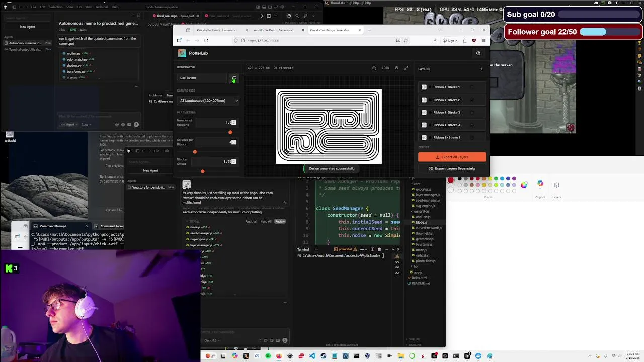
Task: Open the PlotterLab help icon
Action: pos(478,53)
